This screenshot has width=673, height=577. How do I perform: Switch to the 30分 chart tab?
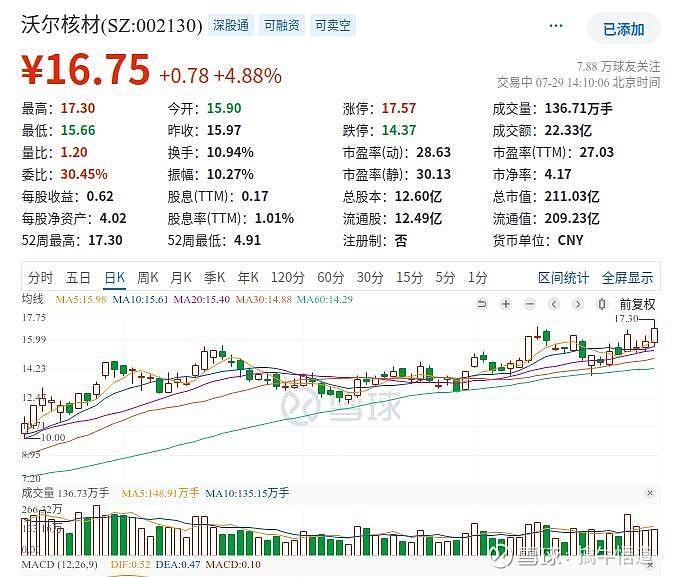[370, 278]
